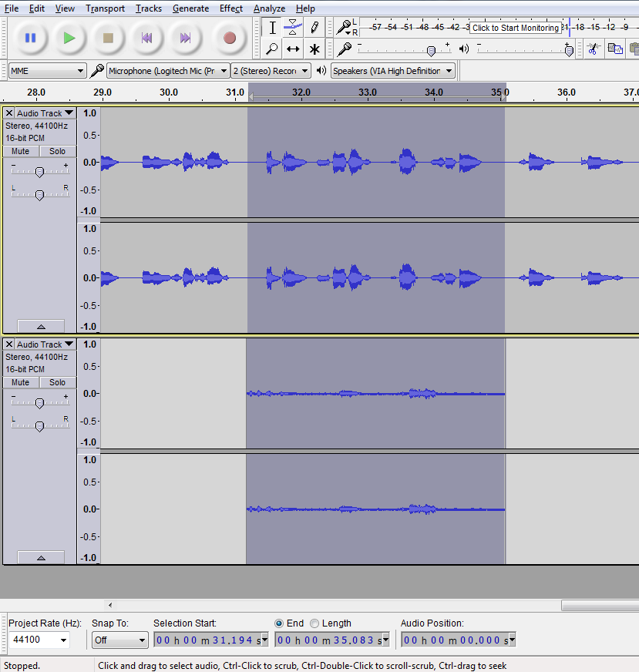This screenshot has width=639, height=672.
Task: Adjust the output volume slider
Action: (569, 51)
